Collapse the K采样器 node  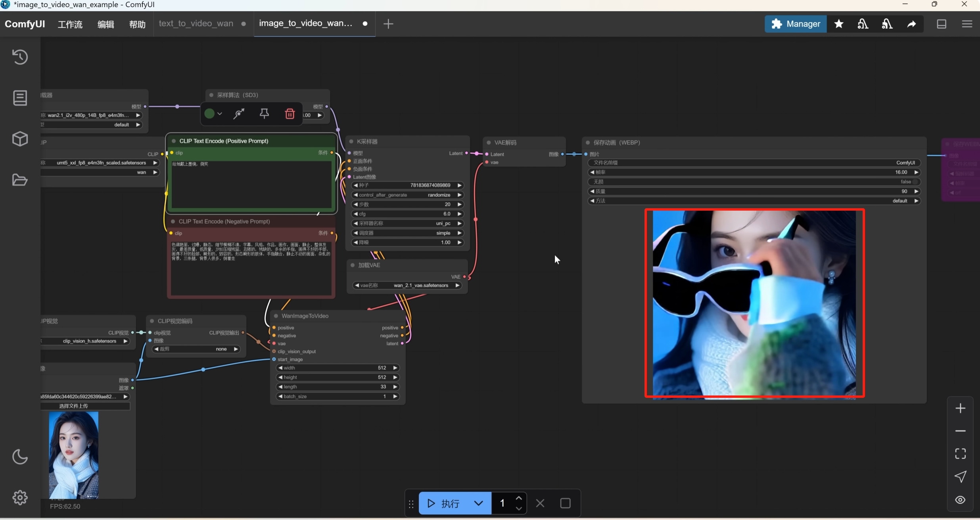(351, 142)
